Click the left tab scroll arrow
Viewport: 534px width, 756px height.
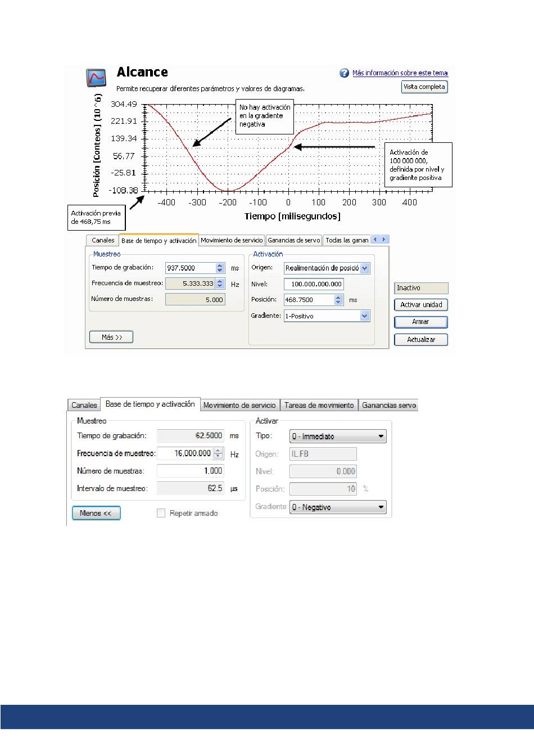point(375,240)
